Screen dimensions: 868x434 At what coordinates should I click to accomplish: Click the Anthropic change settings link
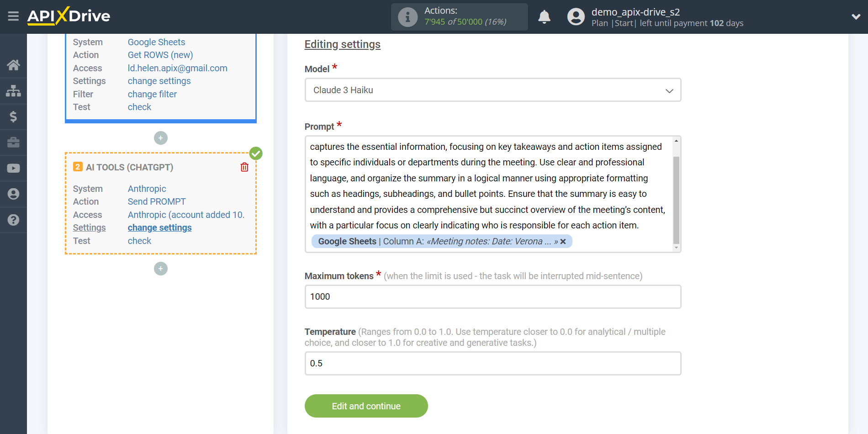[x=159, y=228]
